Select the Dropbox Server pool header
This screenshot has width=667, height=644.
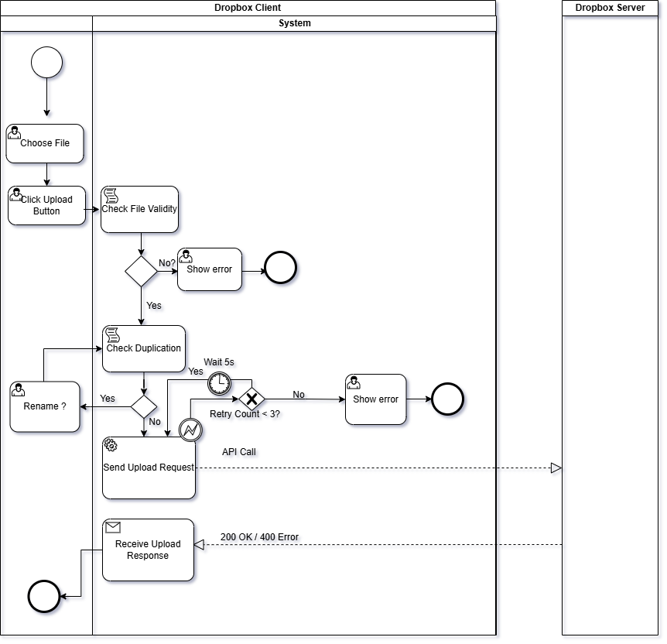coord(610,8)
